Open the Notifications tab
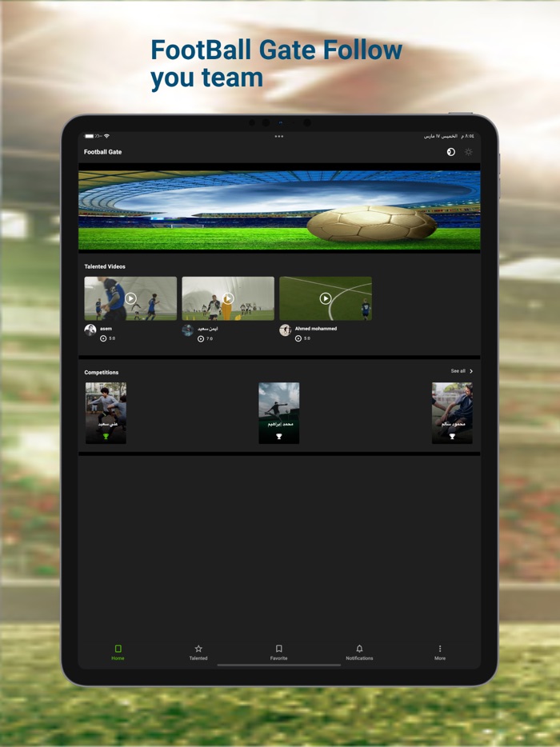The image size is (560, 747). coord(359,652)
